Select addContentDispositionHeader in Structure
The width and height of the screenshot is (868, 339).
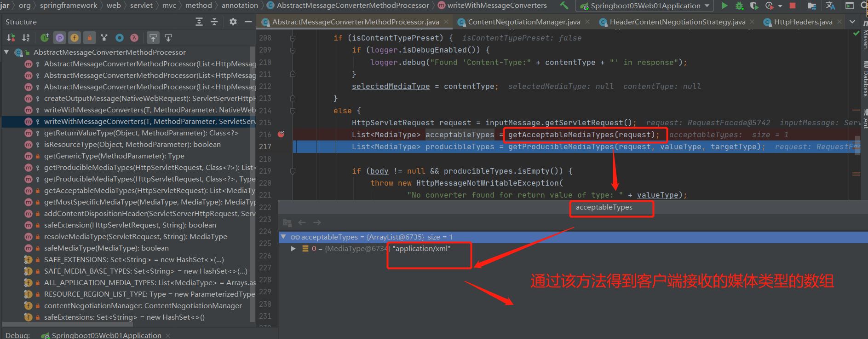tap(149, 213)
